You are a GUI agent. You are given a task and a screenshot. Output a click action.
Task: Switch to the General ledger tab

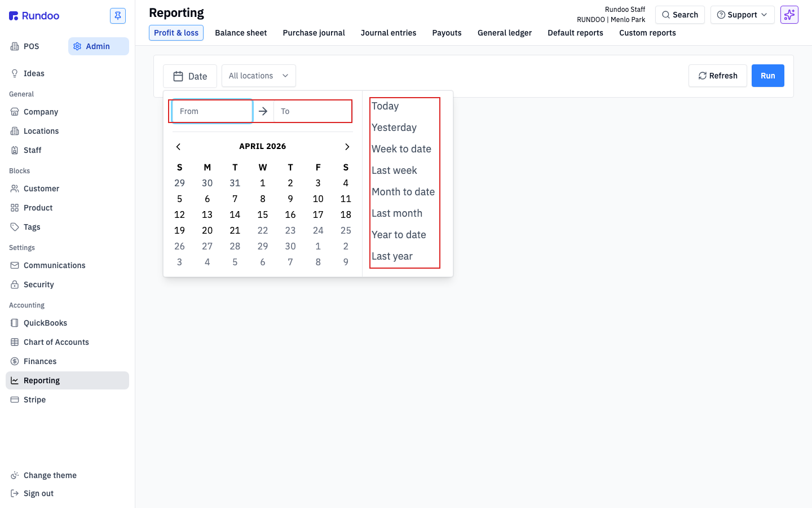505,33
